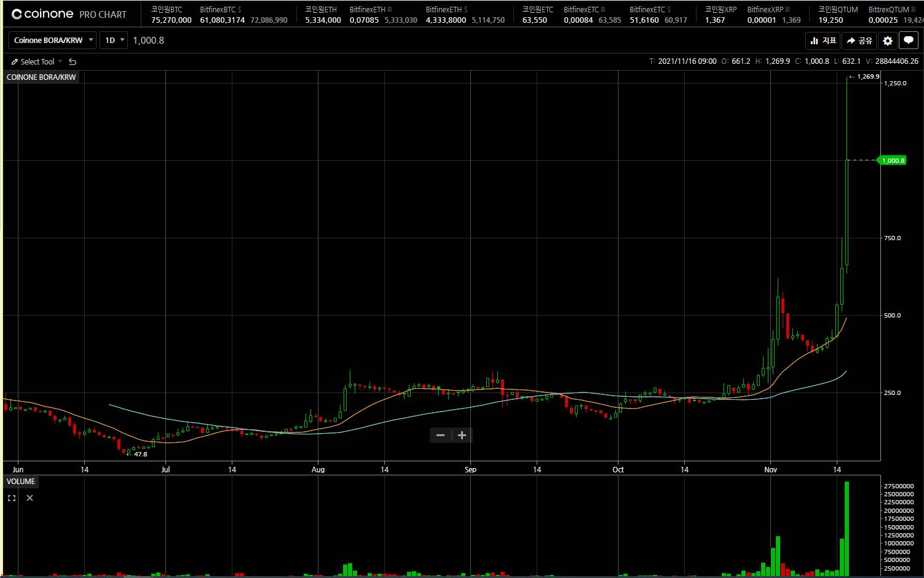
Task: Click the Nov label on time axis
Action: pyautogui.click(x=770, y=469)
